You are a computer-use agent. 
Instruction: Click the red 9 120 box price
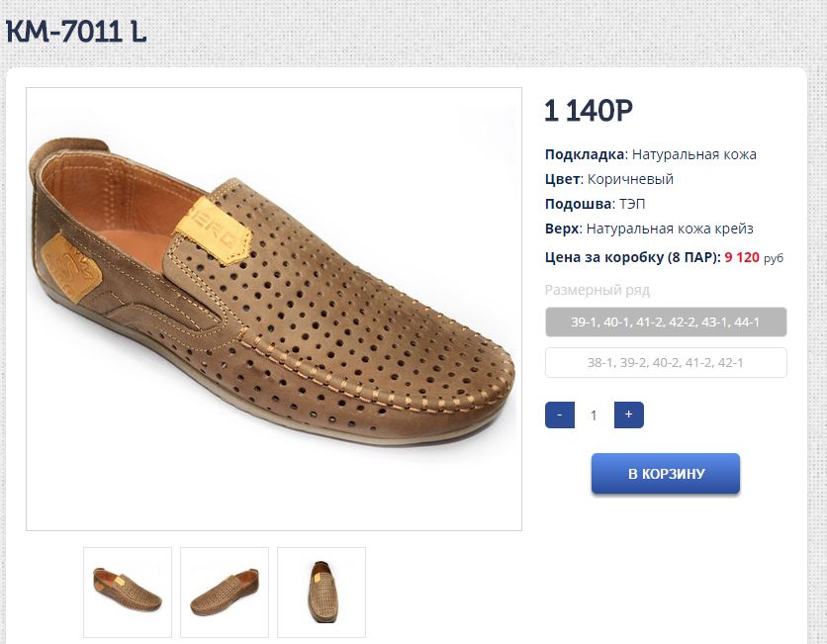pyautogui.click(x=742, y=257)
